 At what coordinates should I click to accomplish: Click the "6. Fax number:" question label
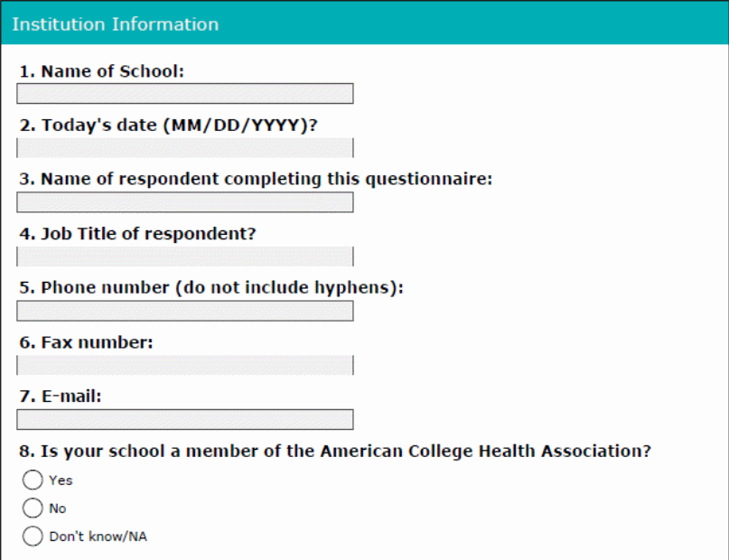coord(86,342)
